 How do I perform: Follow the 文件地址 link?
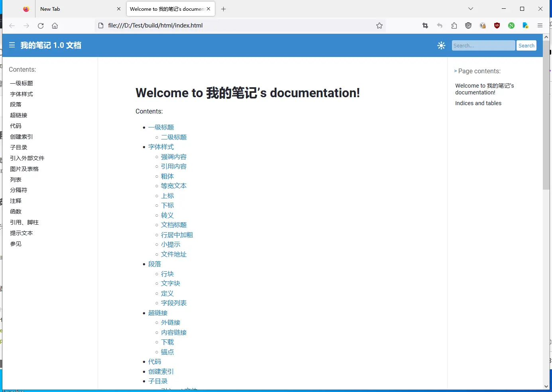[x=174, y=254]
